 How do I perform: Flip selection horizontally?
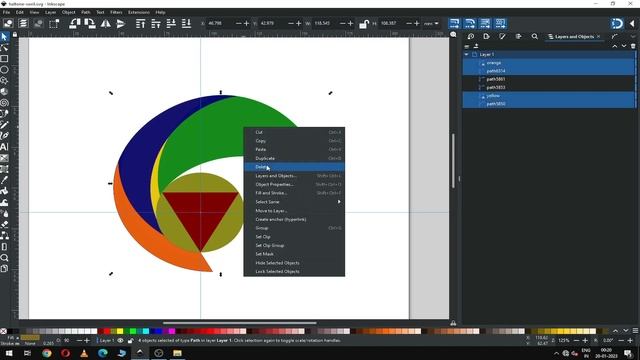(105, 23)
